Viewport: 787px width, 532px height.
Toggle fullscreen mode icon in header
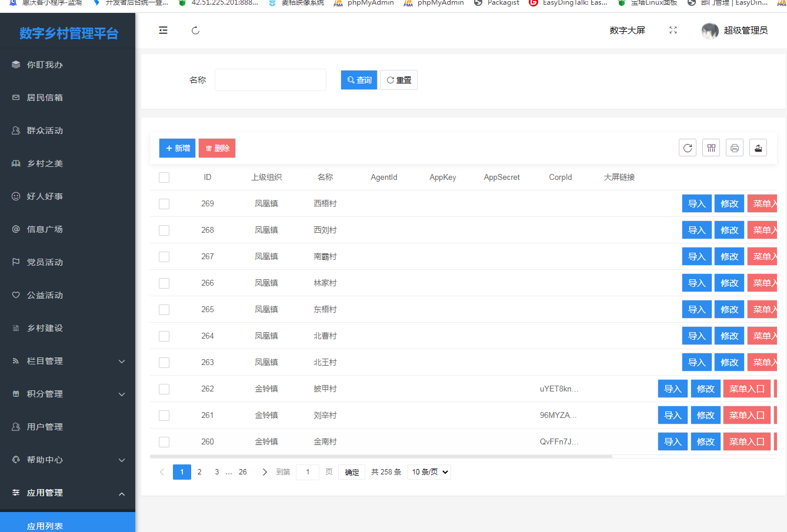tap(673, 30)
